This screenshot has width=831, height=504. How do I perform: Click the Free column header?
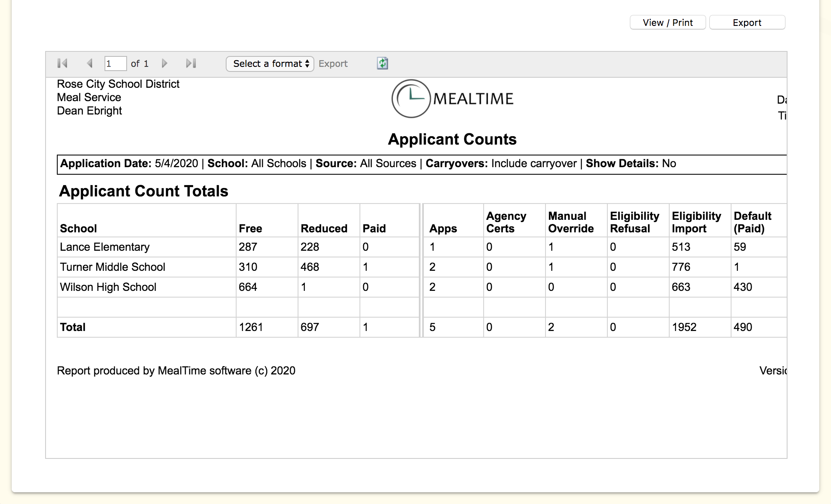[x=250, y=228]
